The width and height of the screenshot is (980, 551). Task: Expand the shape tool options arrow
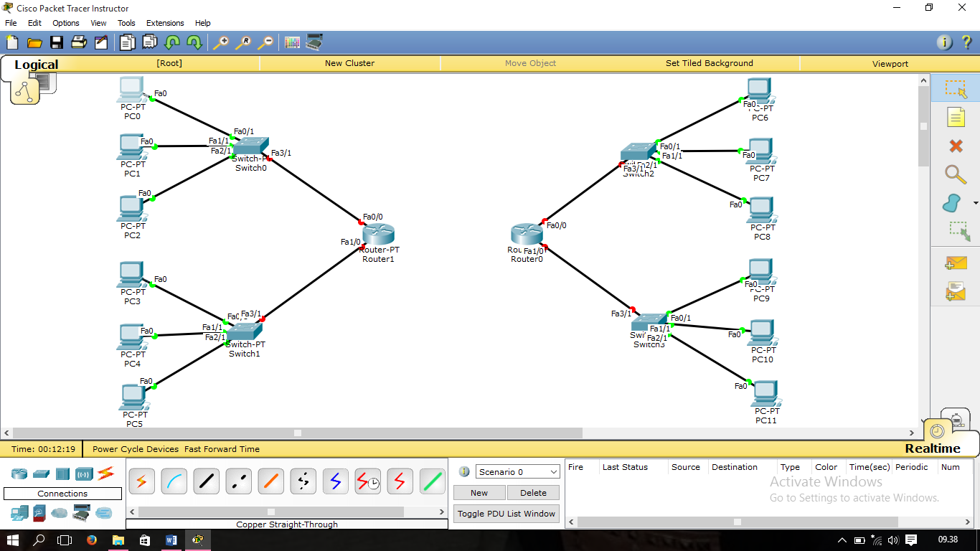(x=974, y=204)
